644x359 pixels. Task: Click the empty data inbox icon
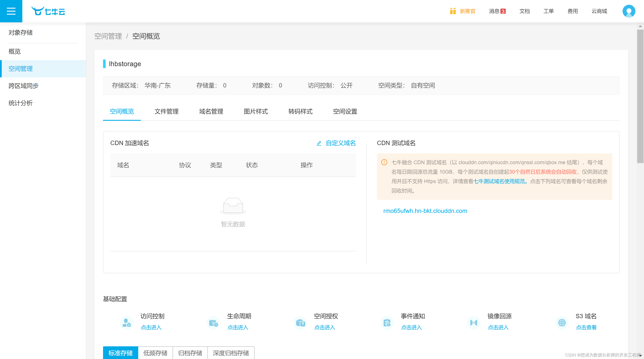coord(233,206)
